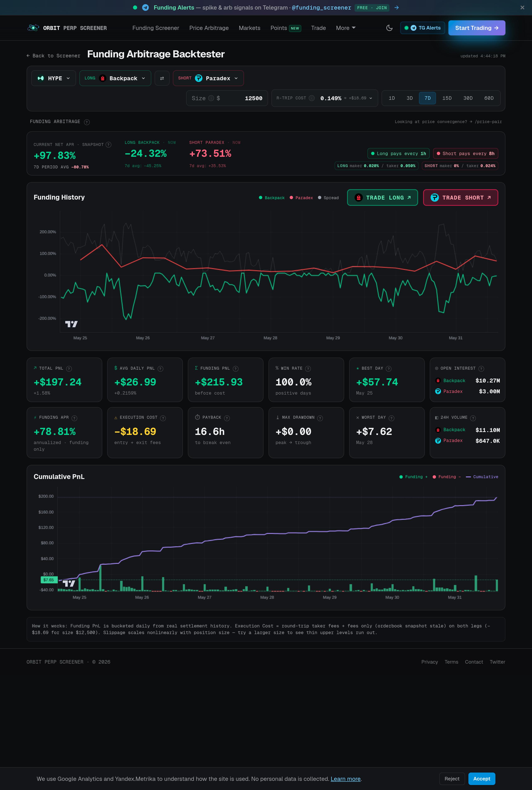Open TG Alerts button
532x790 pixels.
[422, 28]
